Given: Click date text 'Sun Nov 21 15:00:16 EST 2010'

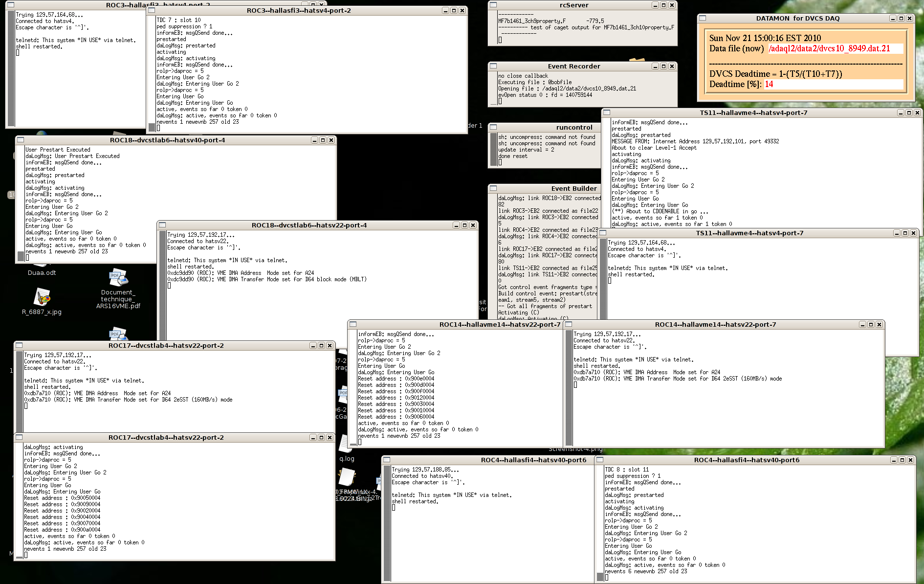Looking at the screenshot, I should [x=765, y=38].
